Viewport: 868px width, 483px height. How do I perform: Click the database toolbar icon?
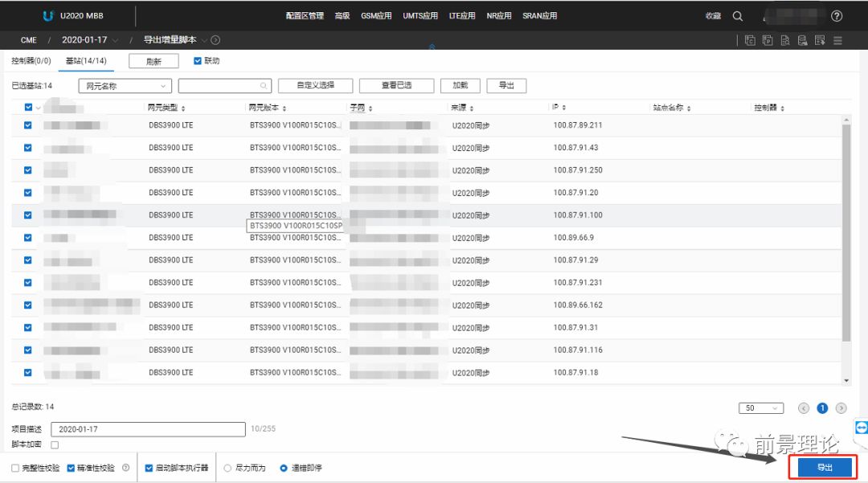coord(802,40)
